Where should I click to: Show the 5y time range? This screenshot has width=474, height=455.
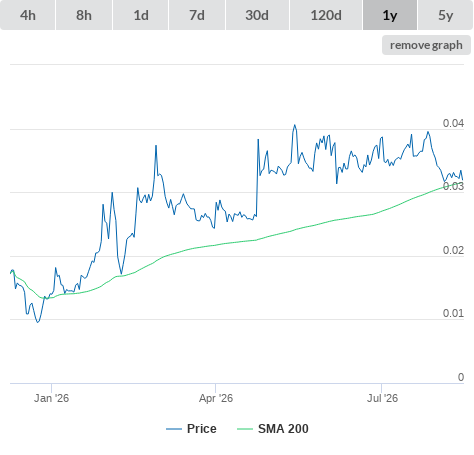pos(445,15)
